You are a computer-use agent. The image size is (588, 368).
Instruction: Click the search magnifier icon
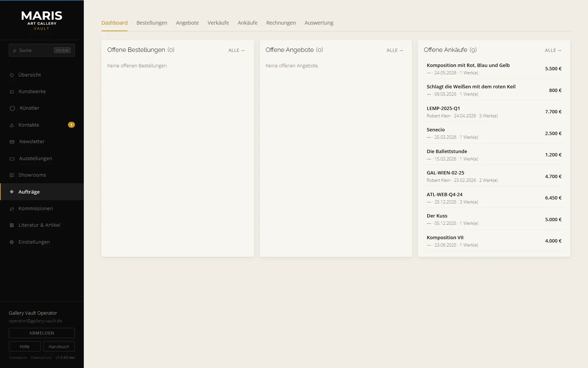click(15, 50)
